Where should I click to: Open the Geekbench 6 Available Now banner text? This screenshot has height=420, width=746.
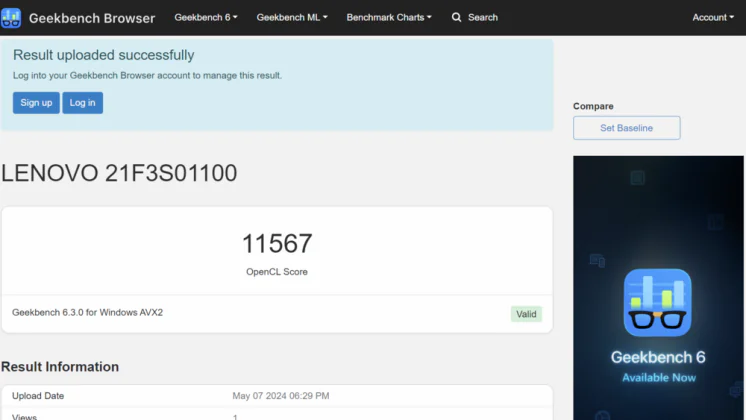pos(658,367)
